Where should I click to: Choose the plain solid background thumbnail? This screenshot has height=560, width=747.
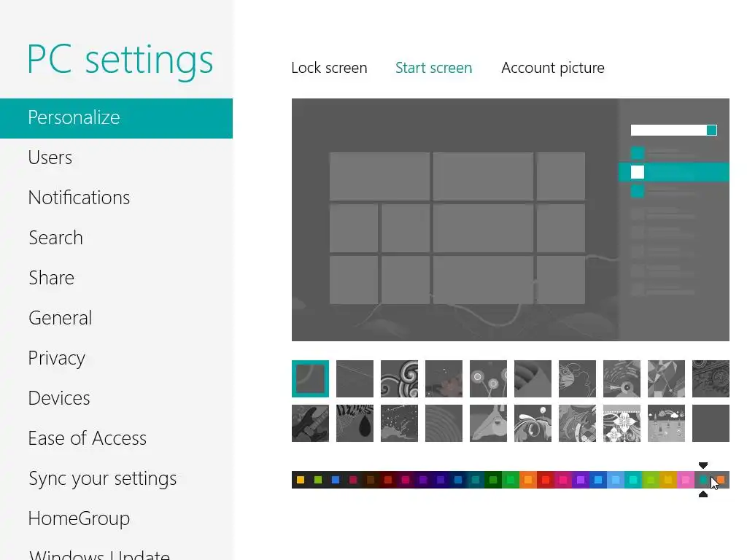[711, 424]
